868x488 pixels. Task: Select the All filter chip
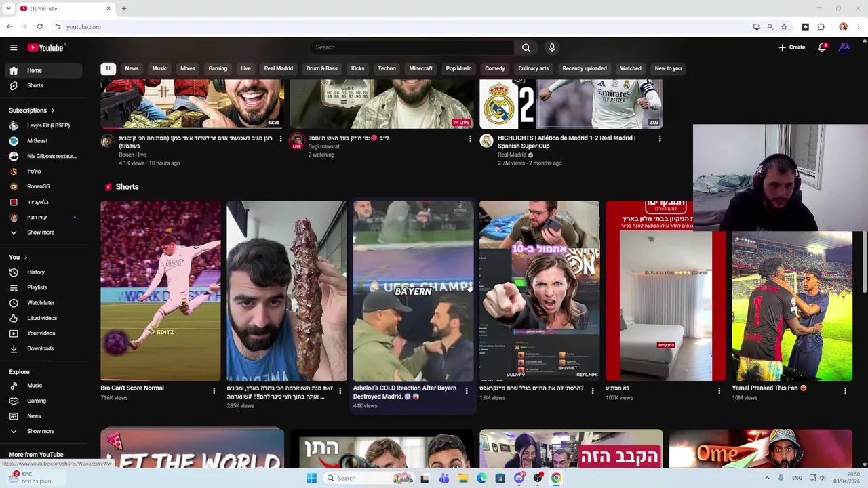108,68
